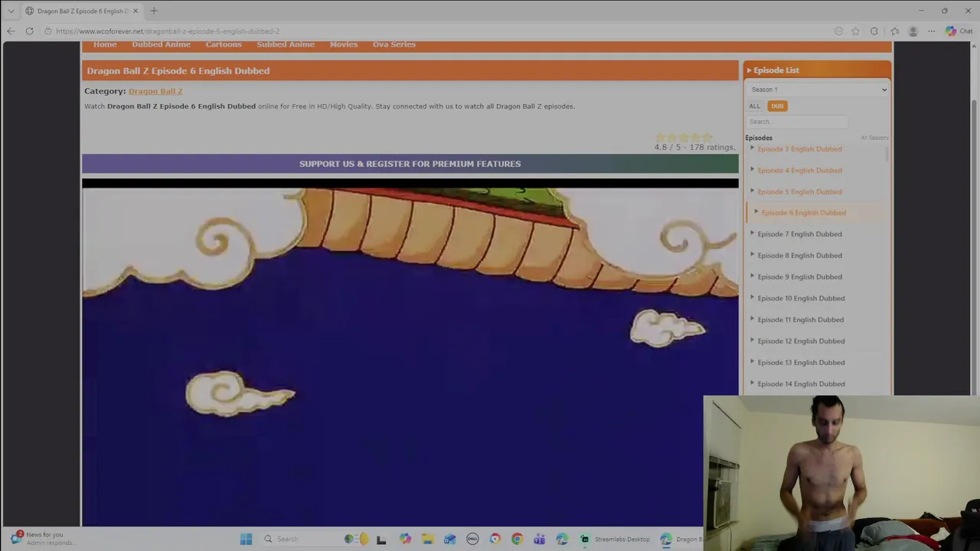Viewport: 980px width, 551px height.
Task: Select the DUB episodes filter
Action: [x=777, y=106]
